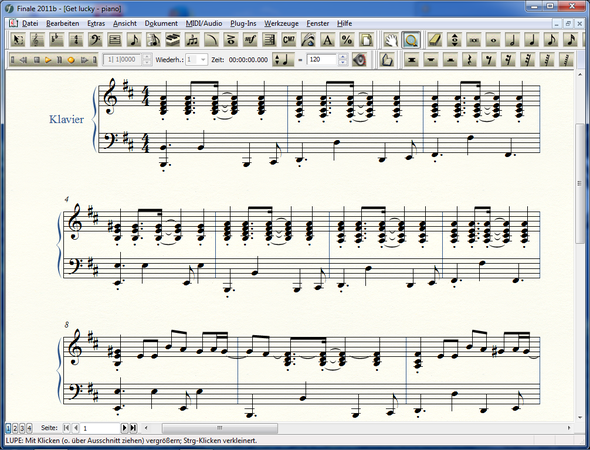
Task: Start playback with the play button
Action: click(x=48, y=60)
